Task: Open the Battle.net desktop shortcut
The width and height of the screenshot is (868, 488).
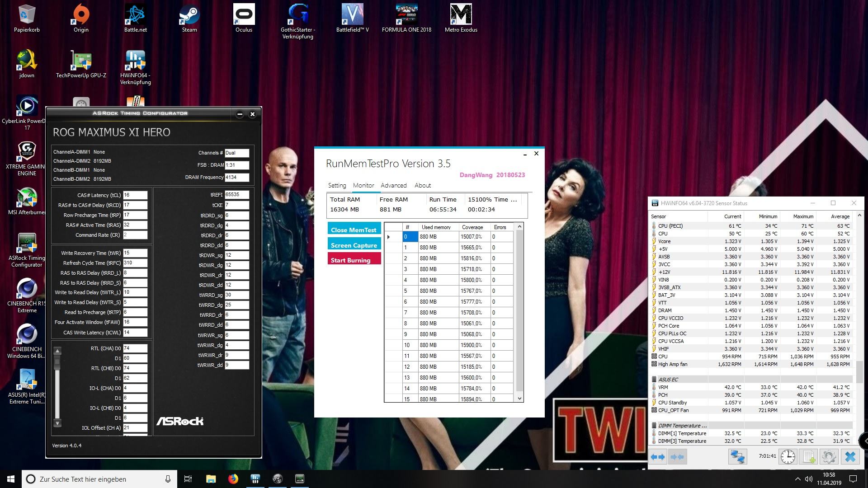Action: coord(135,18)
